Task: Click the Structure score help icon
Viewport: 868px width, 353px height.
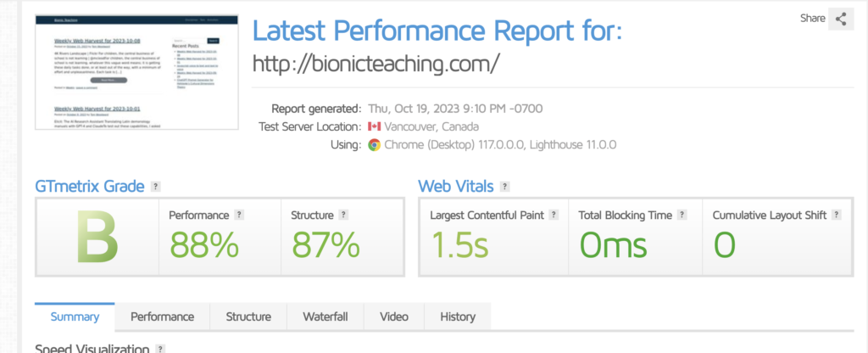Action: 343,215
